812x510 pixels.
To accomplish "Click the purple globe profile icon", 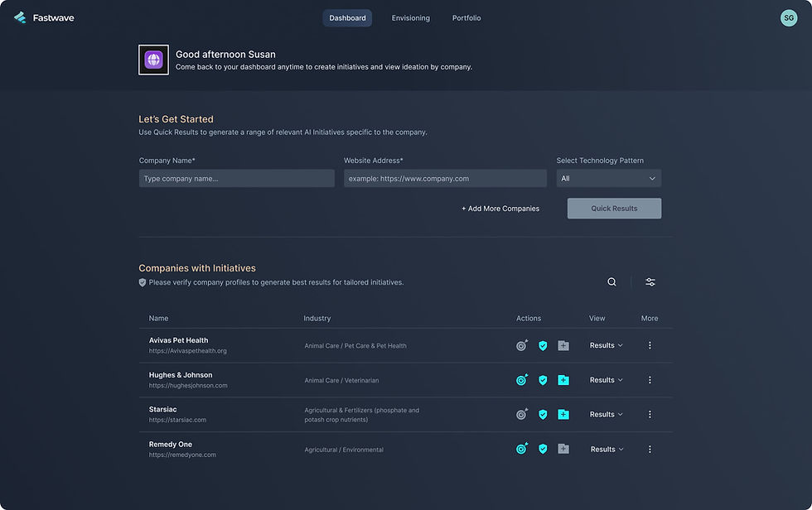I will pyautogui.click(x=153, y=60).
